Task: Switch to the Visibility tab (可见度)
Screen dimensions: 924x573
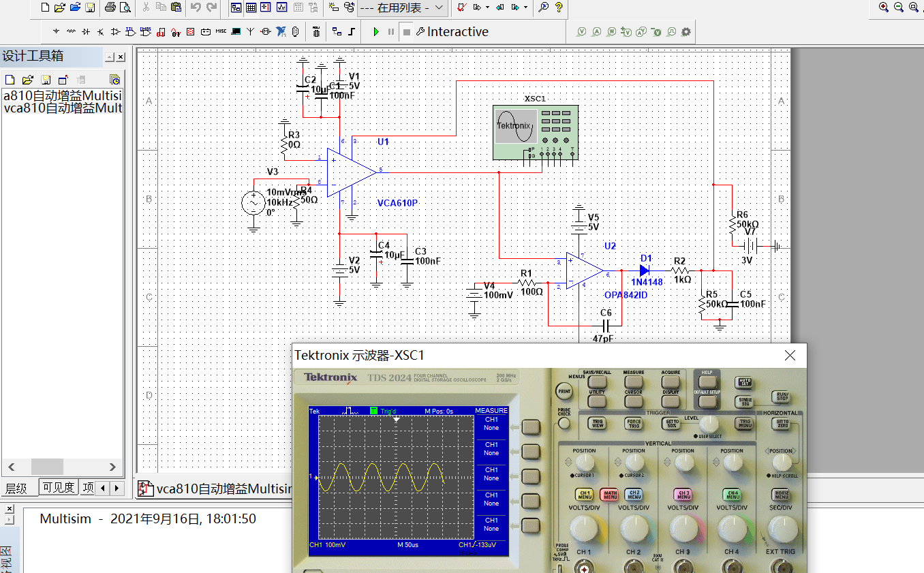Action: [x=58, y=488]
